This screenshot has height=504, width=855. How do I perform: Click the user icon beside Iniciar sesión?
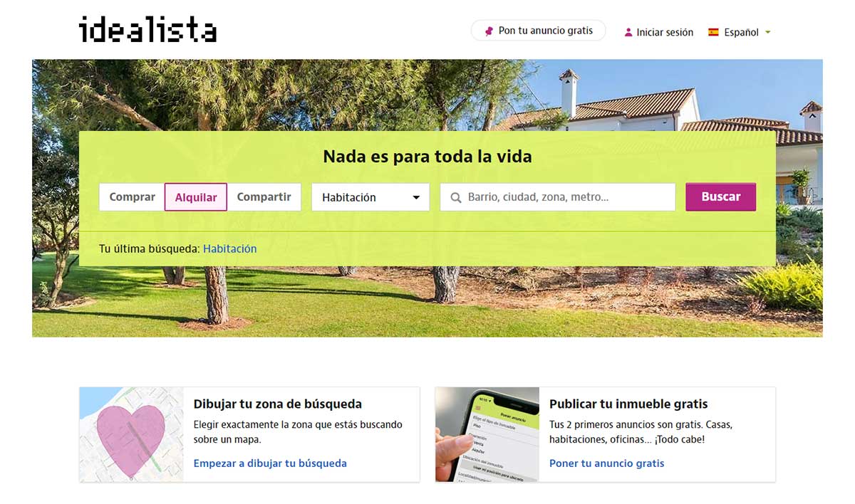coord(628,32)
